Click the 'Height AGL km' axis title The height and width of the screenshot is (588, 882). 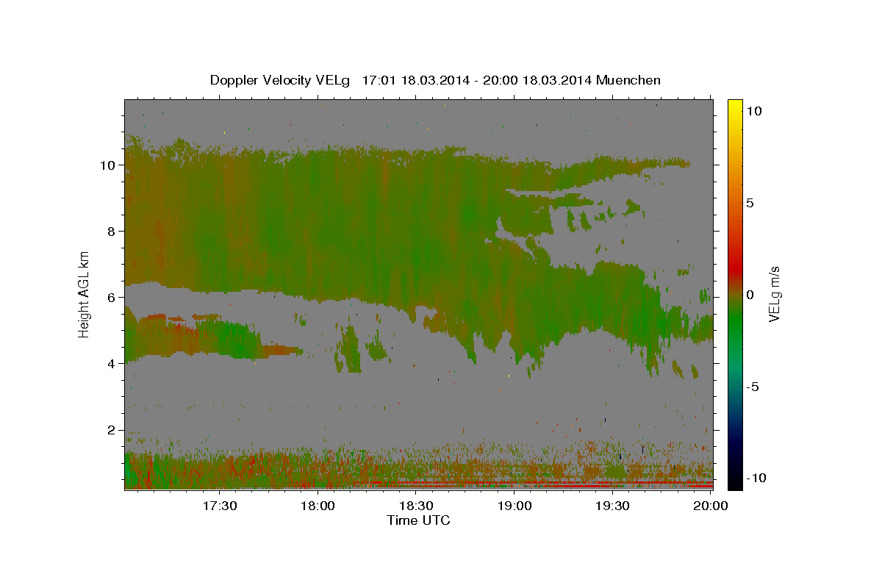point(85,294)
